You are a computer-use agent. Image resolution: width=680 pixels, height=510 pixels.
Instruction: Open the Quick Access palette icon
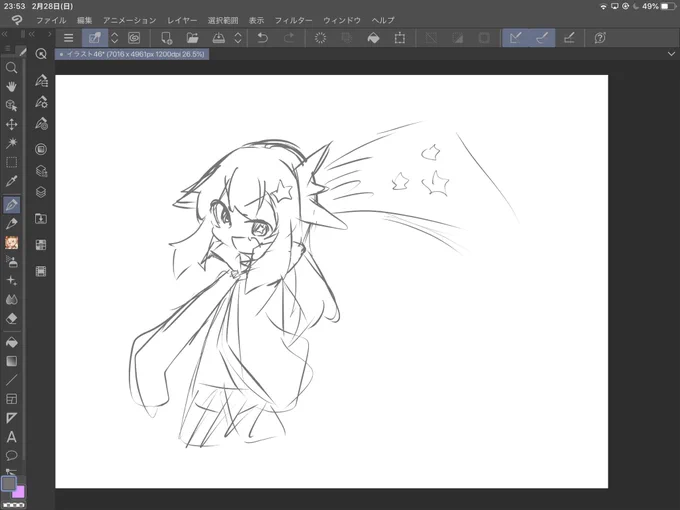coord(41,54)
